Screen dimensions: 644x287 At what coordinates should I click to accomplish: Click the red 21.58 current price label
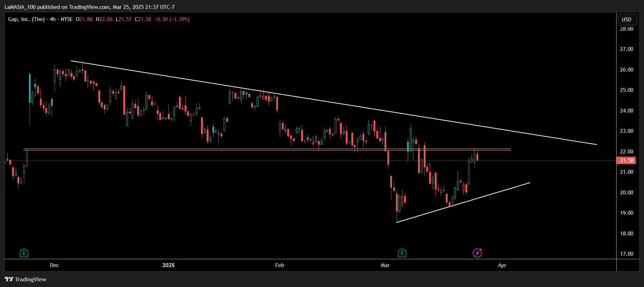point(626,161)
